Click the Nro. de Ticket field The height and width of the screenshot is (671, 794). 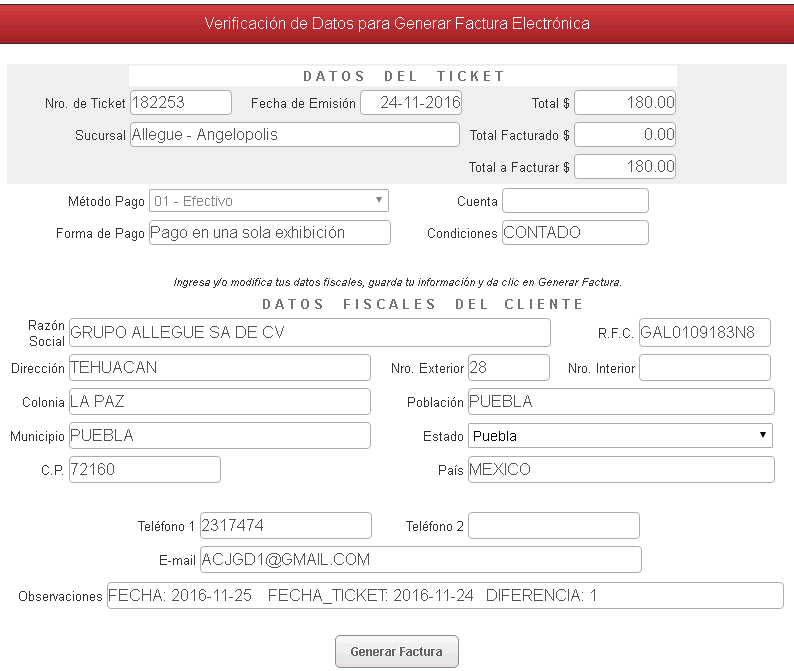coord(181,103)
